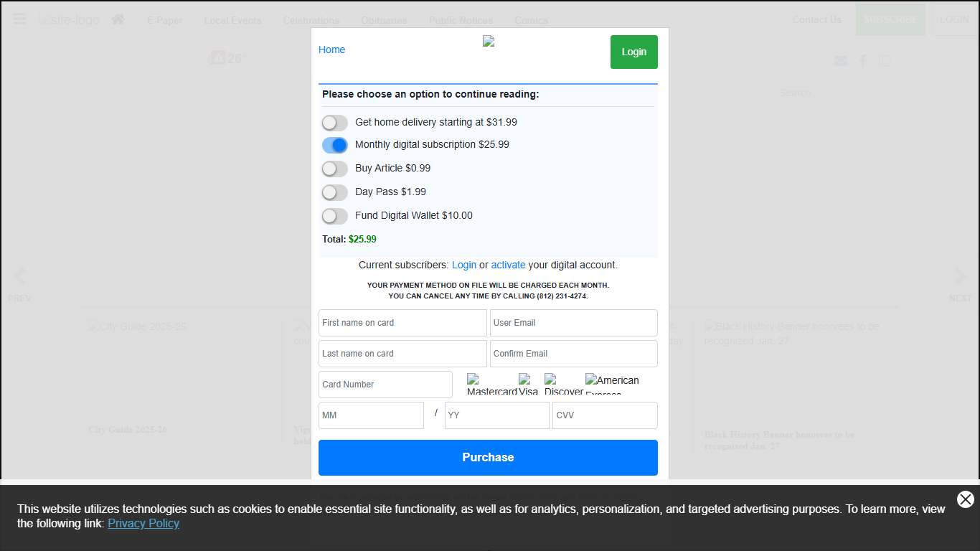Enable the home delivery $31.99 toggle
Image resolution: width=980 pixels, height=551 pixels.
334,123
